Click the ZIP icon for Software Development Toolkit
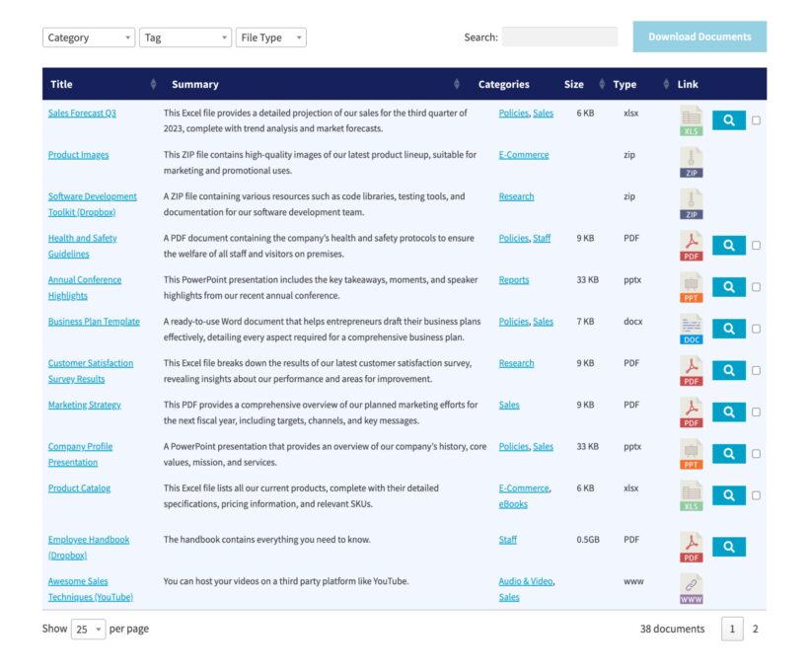 pos(690,203)
